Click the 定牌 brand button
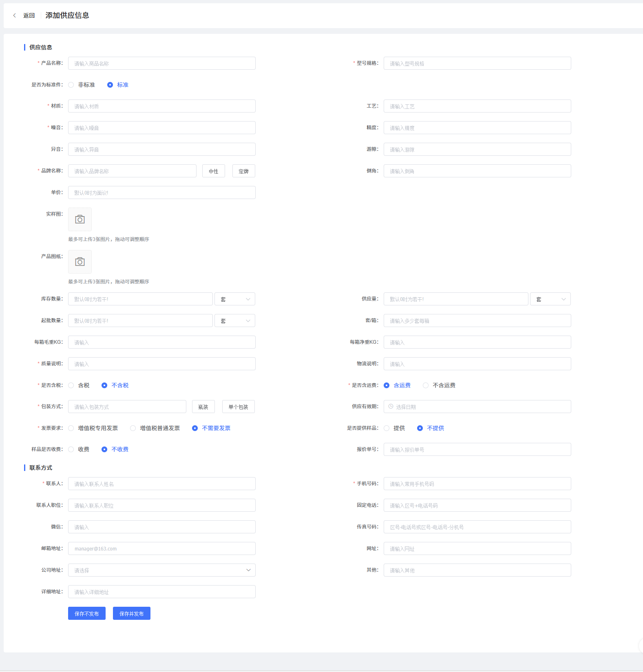This screenshot has width=643, height=672. coord(243,171)
